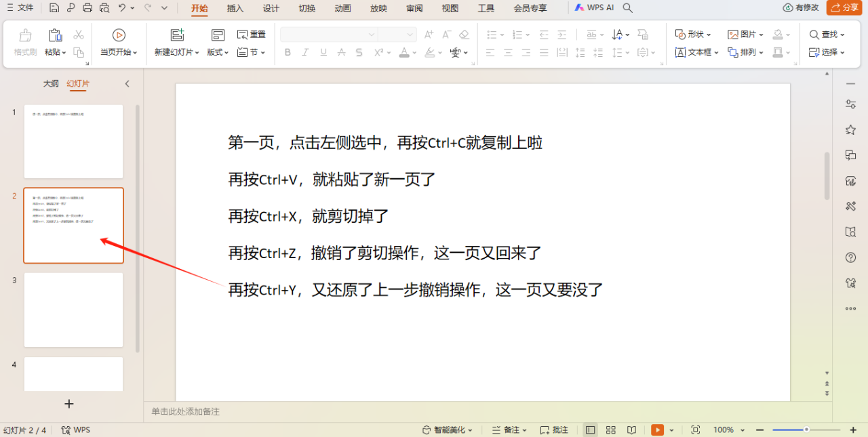Screen dimensions: 868x437
Task: Toggle underline formatting in the ribbon
Action: click(323, 52)
